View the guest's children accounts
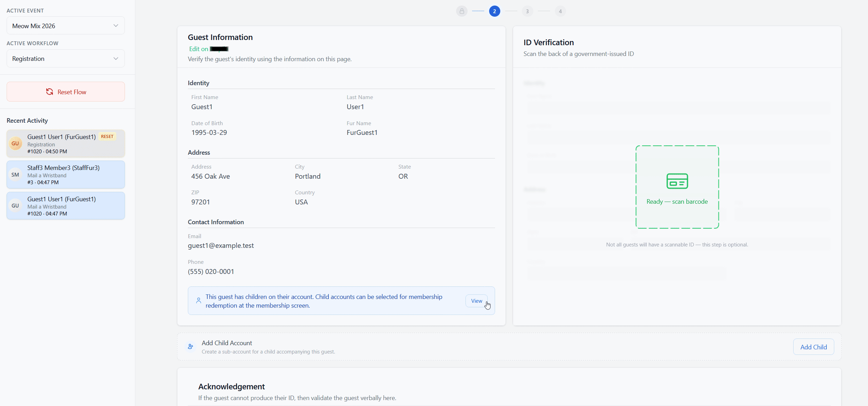Image resolution: width=868 pixels, height=406 pixels. (476, 301)
